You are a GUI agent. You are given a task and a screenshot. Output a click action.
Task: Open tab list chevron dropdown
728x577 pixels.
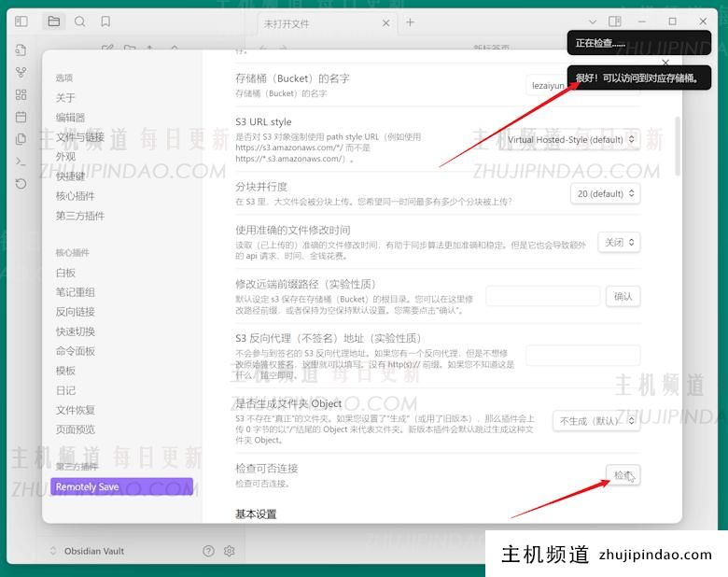593,21
